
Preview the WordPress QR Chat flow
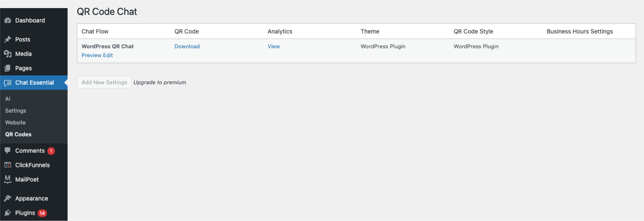point(91,55)
